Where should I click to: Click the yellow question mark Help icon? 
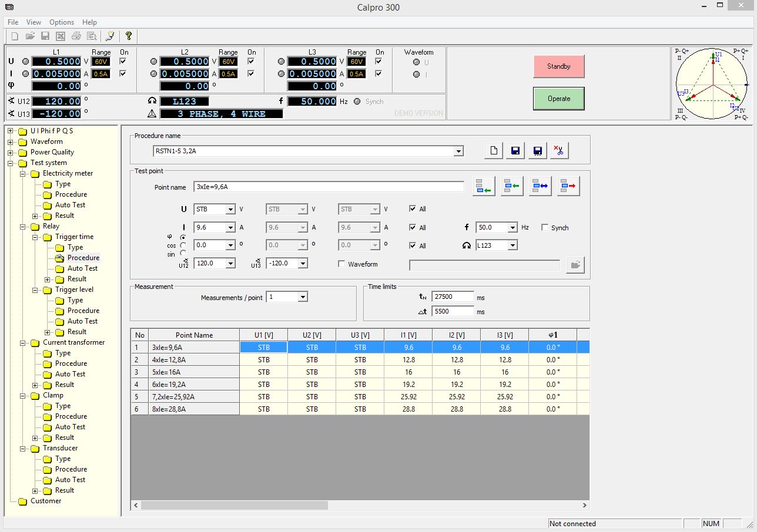click(129, 36)
